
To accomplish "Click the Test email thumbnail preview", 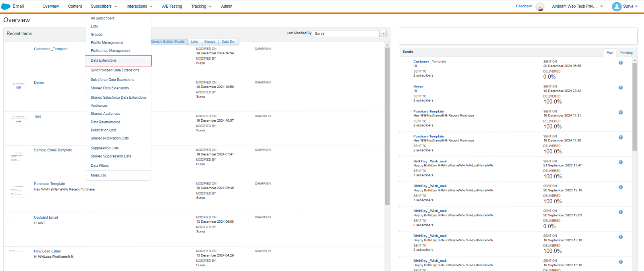I will click(x=19, y=120).
